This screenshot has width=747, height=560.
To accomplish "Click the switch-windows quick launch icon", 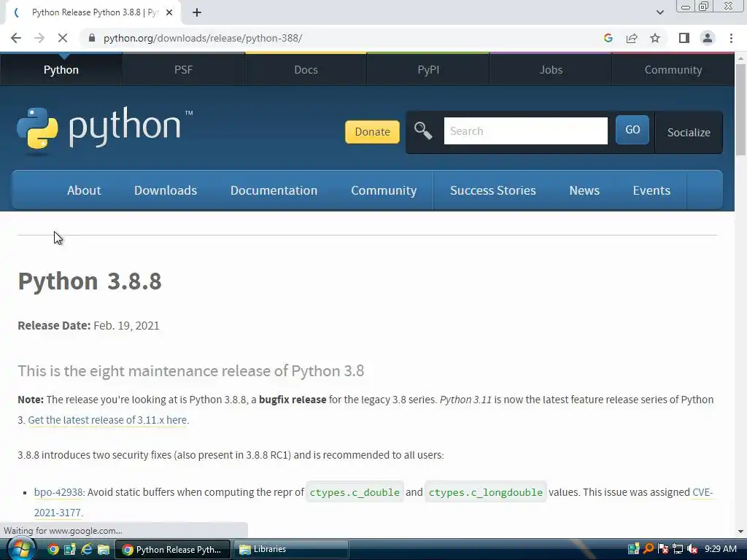I will (70, 550).
